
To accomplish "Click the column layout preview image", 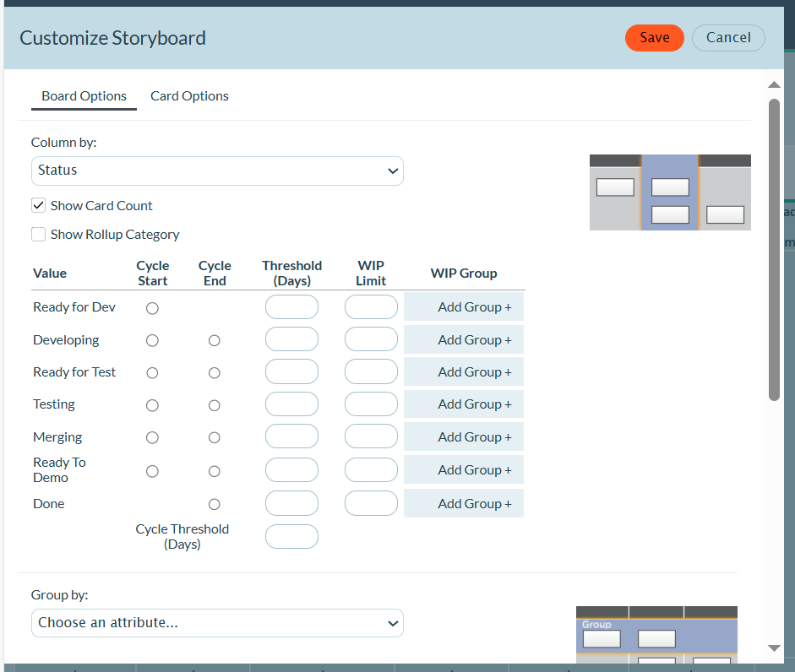I will (670, 192).
